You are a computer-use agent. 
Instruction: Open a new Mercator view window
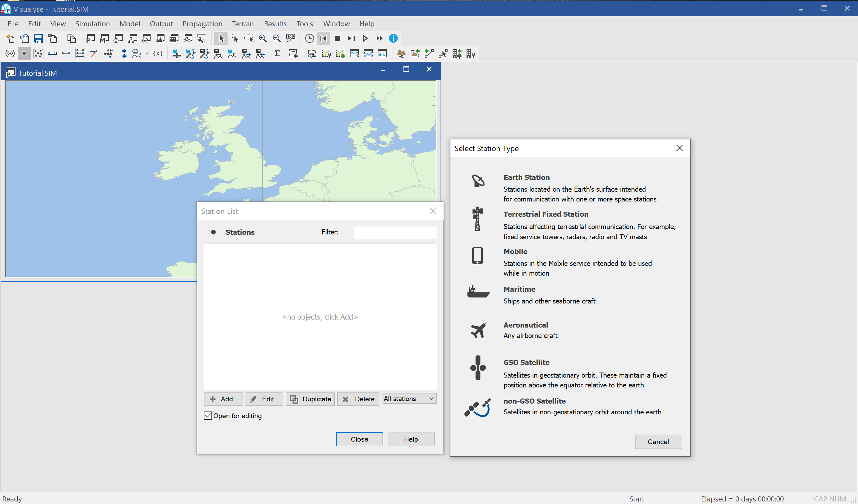pos(104,38)
